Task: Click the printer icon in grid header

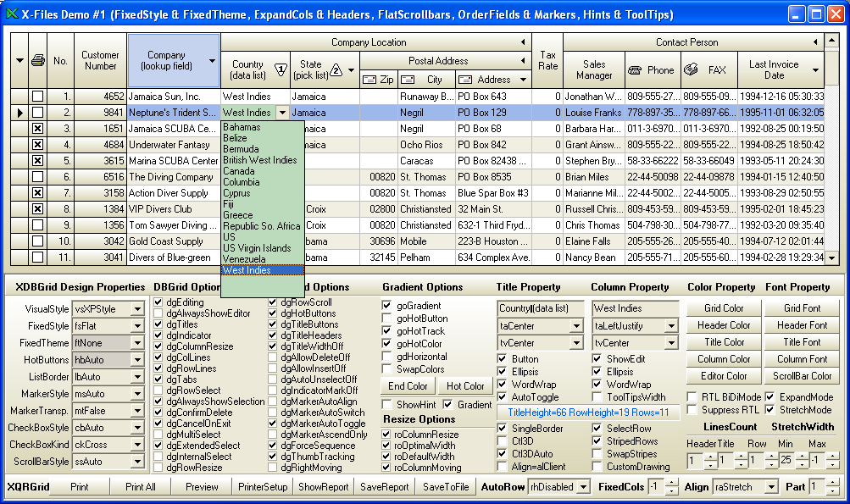Action: point(37,61)
